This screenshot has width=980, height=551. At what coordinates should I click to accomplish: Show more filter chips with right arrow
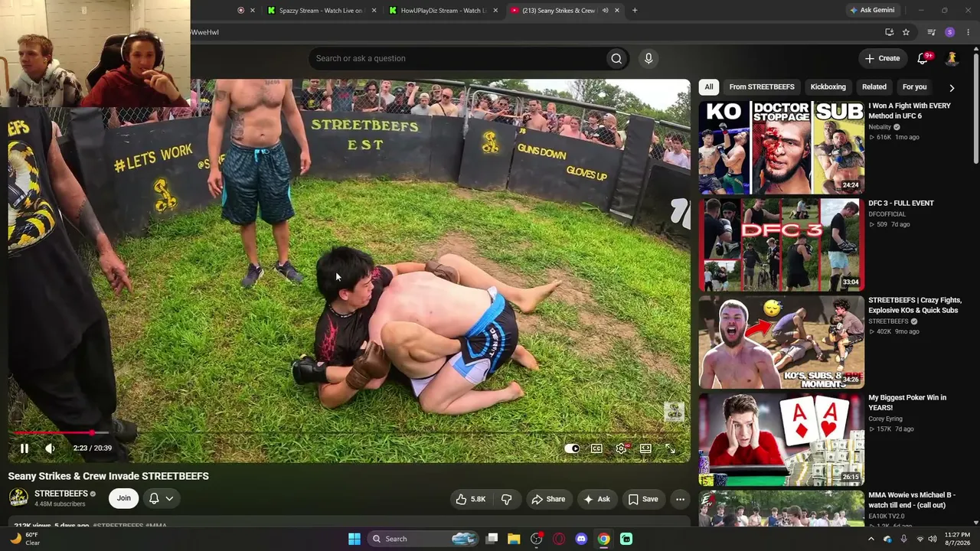[x=952, y=87]
